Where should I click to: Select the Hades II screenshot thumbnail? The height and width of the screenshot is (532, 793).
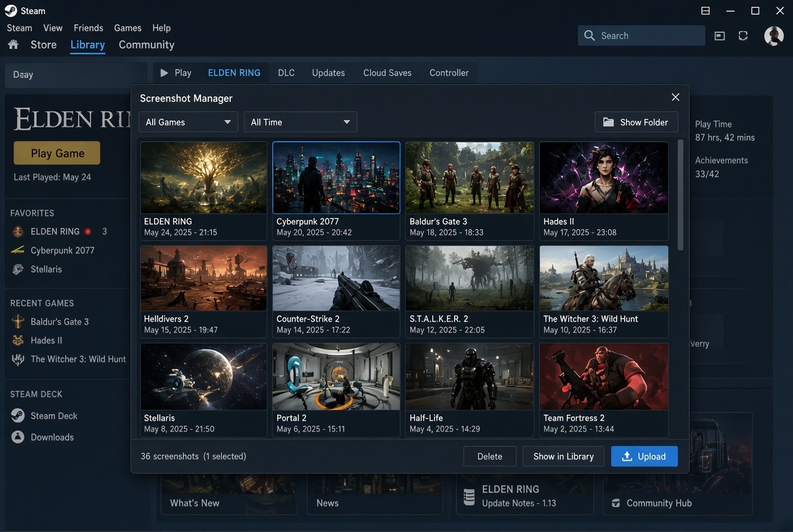click(x=604, y=178)
